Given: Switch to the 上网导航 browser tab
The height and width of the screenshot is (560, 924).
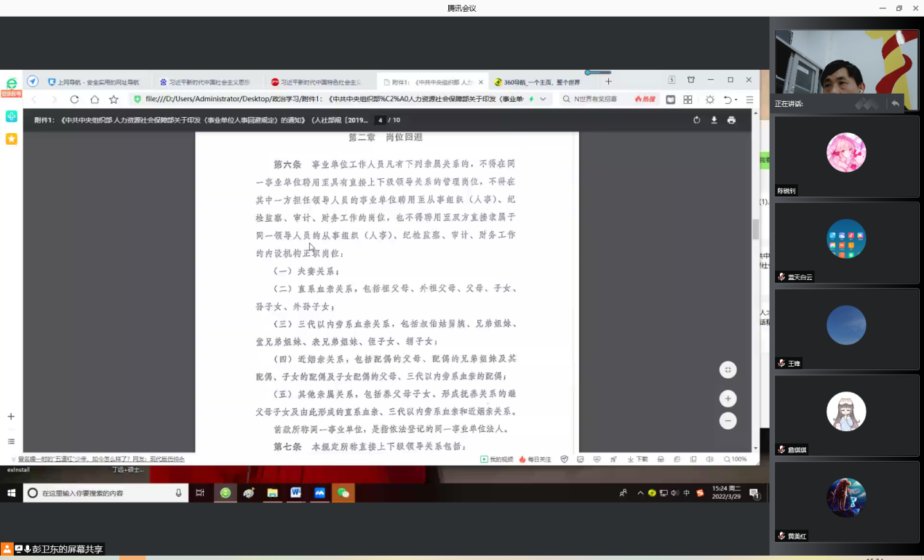Looking at the screenshot, I should (93, 82).
